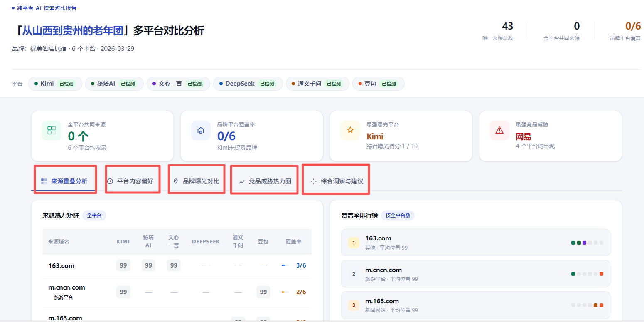This screenshot has height=322, width=644.
Task: Select the DeepSeek platform chip
Action: [x=248, y=84]
